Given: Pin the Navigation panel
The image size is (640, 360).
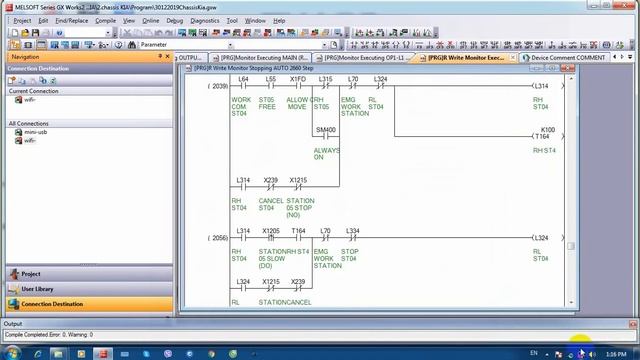Looking at the screenshot, I should tap(160, 56).
